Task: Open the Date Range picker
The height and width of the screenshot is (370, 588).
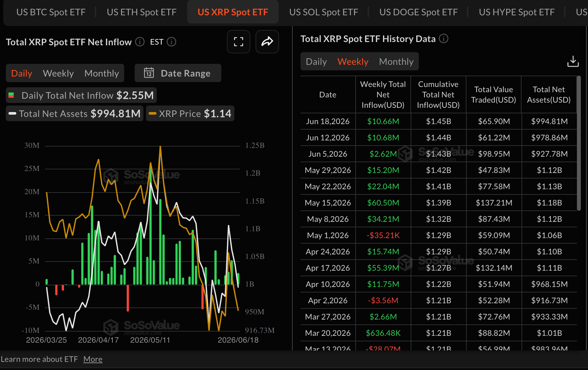Action: (178, 73)
